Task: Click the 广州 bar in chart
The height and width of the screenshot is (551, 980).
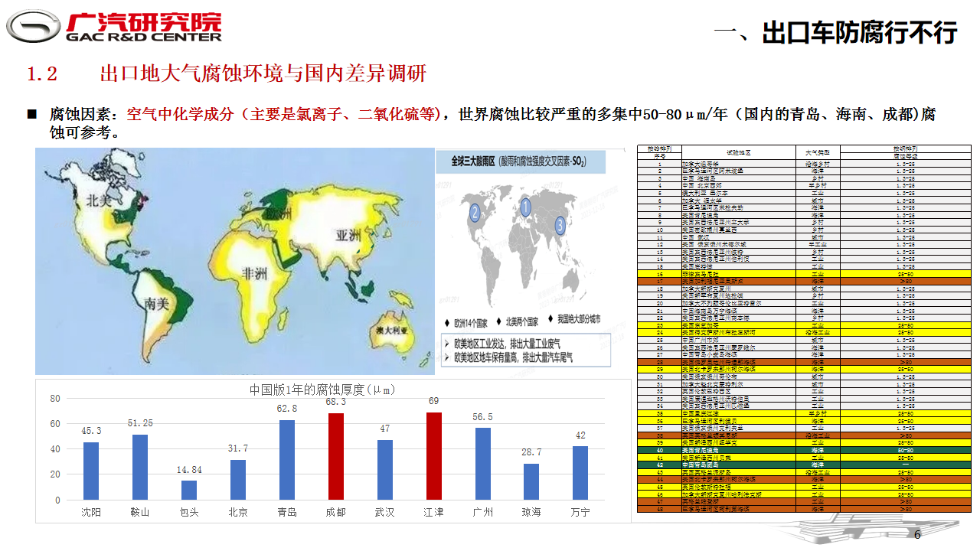Action: click(483, 464)
